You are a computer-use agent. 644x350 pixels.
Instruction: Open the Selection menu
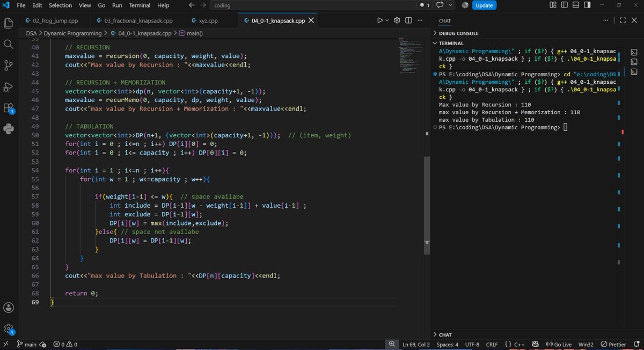(60, 5)
